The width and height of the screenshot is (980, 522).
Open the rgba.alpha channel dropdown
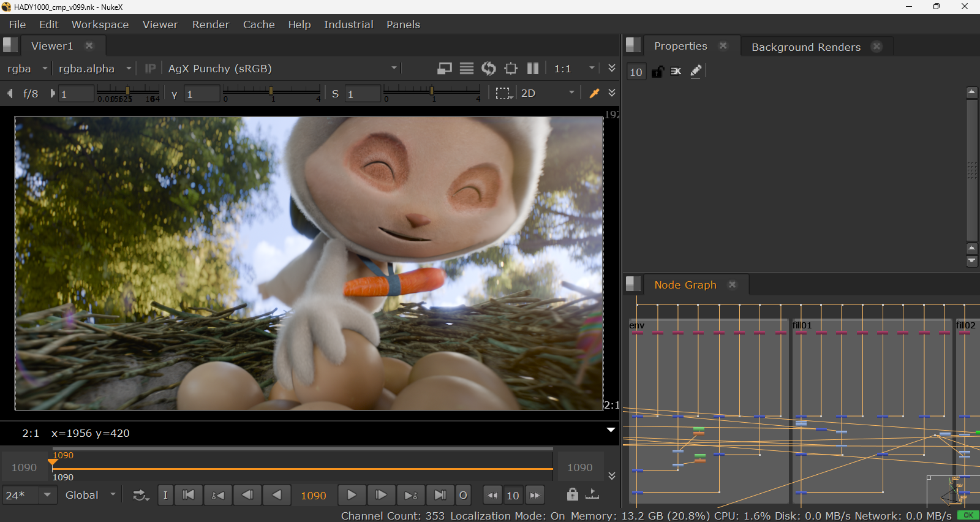(95, 69)
